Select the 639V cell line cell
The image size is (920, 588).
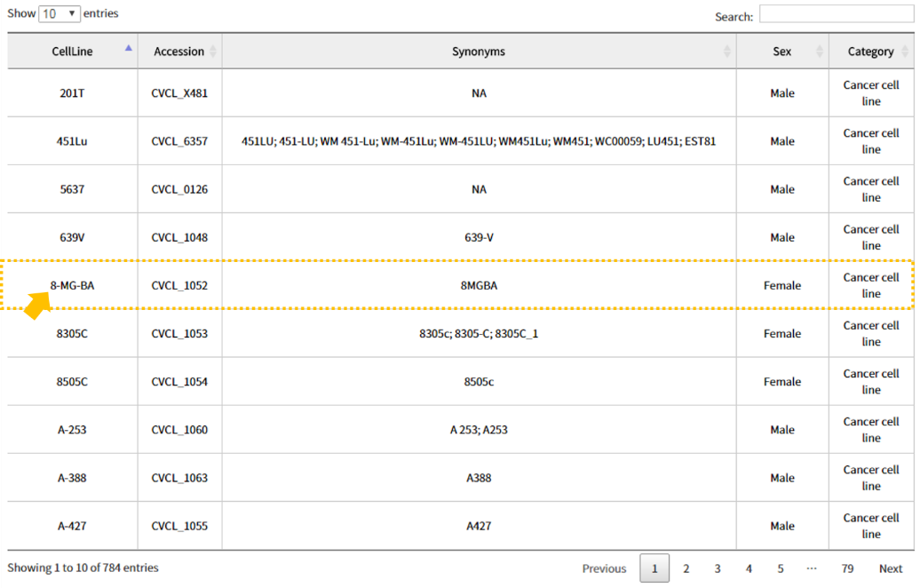tap(72, 238)
